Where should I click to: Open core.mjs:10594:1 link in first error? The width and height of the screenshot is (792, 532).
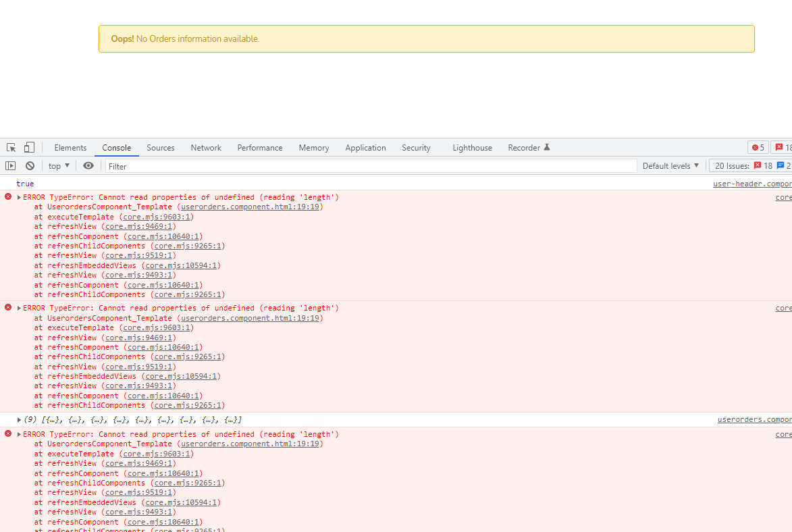point(182,265)
